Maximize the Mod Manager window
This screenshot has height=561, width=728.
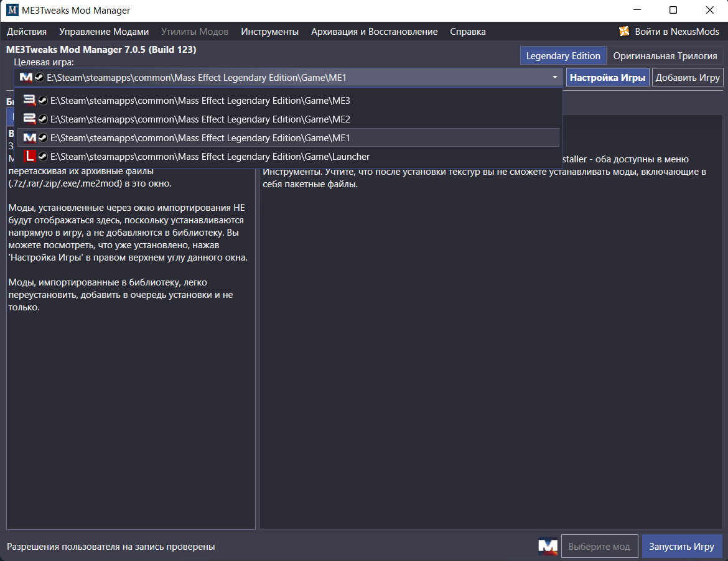[x=673, y=10]
